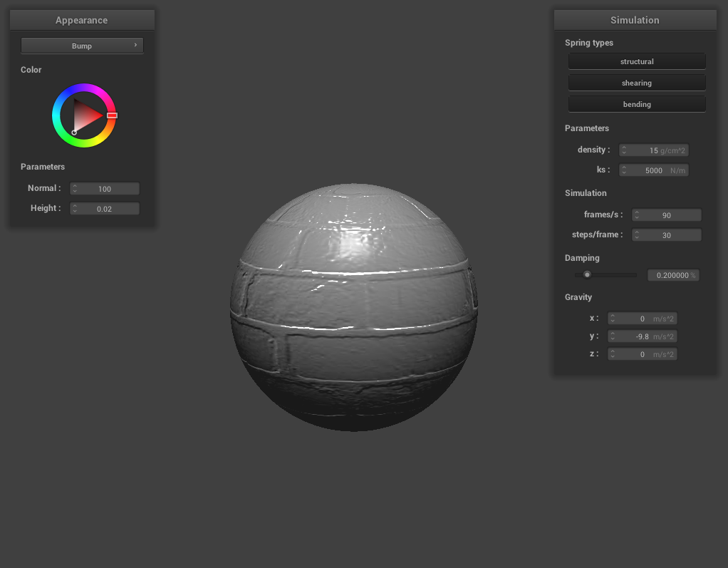Click the Appearance panel title bar
The width and height of the screenshot is (728, 568).
(82, 20)
